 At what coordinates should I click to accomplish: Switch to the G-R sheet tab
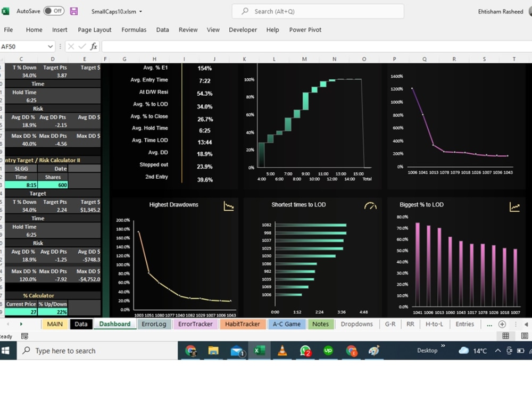[390, 324]
